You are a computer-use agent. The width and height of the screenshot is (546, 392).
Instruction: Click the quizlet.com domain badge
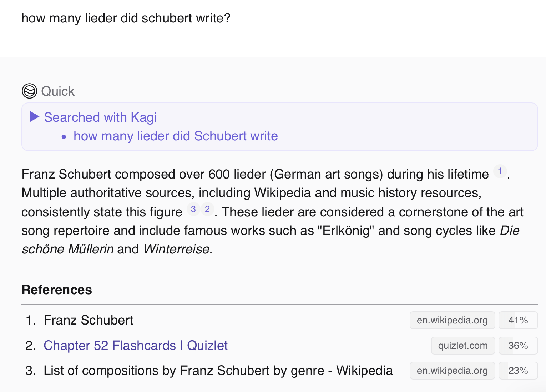pyautogui.click(x=463, y=346)
